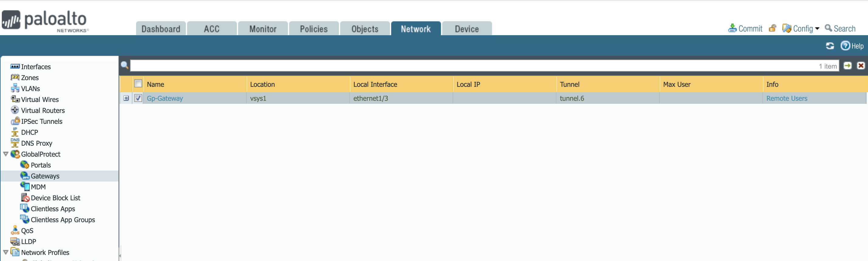Click the Virtual Wires icon
868x261 pixels.
point(15,99)
